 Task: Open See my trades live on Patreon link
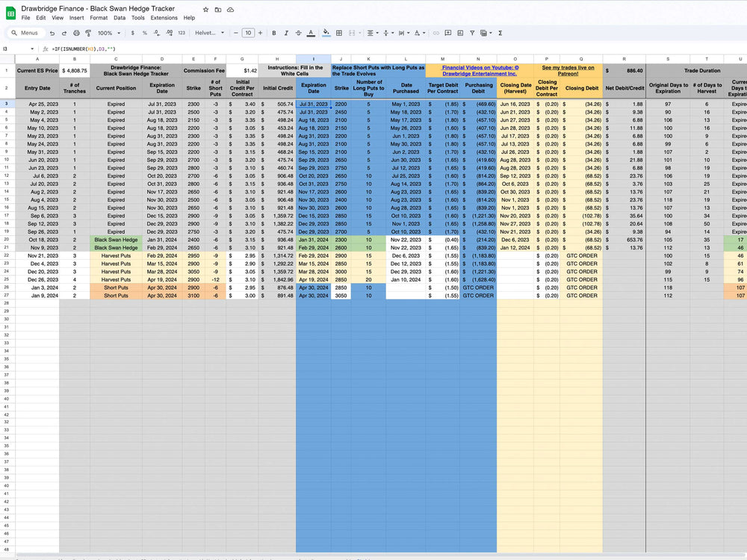[x=568, y=70]
